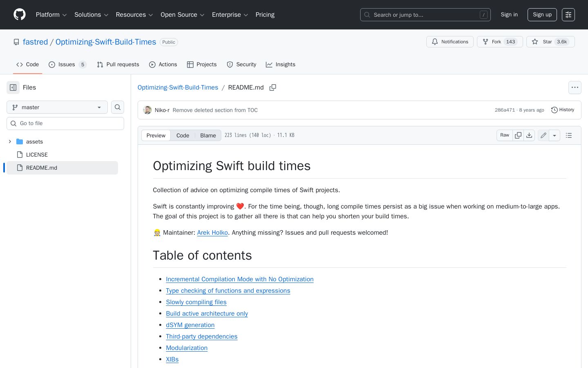Focus the Go to file input
588x368 pixels.
pos(65,123)
